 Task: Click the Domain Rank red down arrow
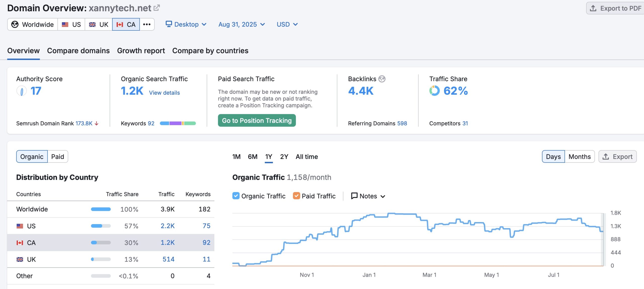click(97, 123)
